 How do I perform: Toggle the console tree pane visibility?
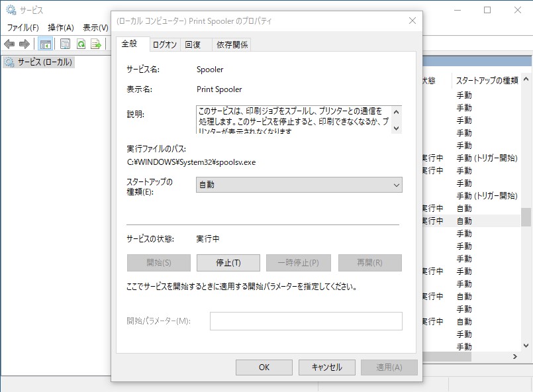[x=44, y=44]
